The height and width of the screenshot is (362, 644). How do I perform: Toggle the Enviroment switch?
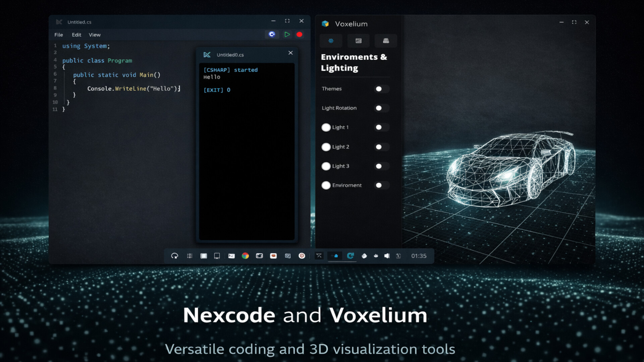pyautogui.click(x=381, y=185)
